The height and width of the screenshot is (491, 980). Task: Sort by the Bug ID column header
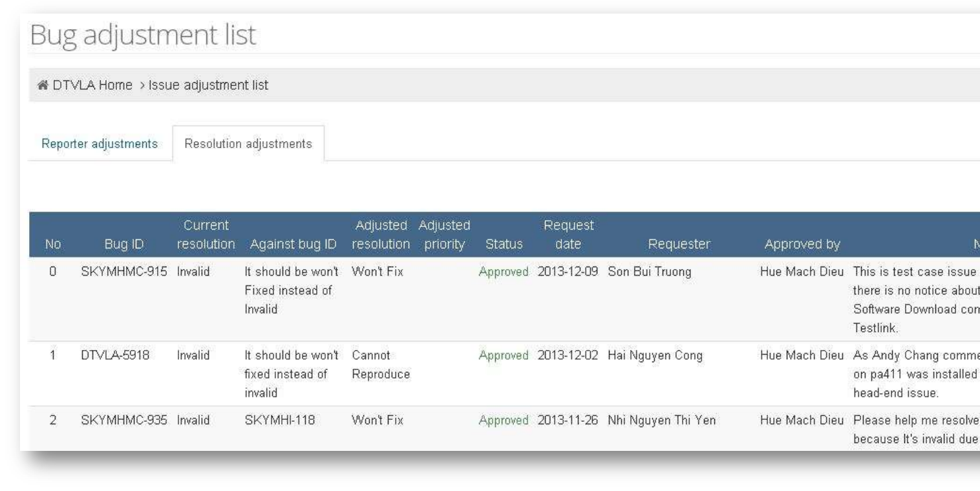tap(125, 245)
